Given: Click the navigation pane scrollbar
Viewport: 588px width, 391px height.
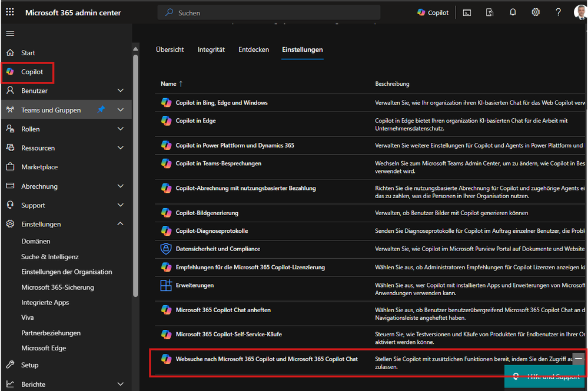Looking at the screenshot, I should pos(135,176).
